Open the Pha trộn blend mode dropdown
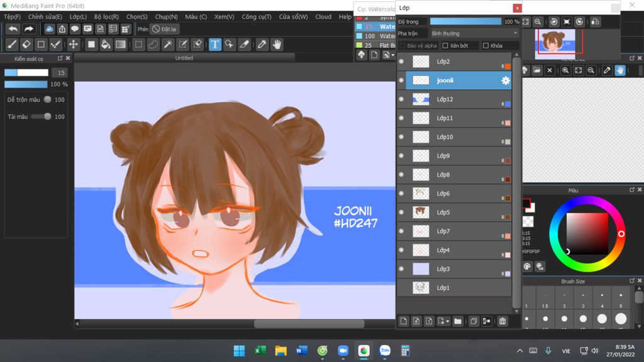Viewport: 644px width, 362px height. pos(474,33)
